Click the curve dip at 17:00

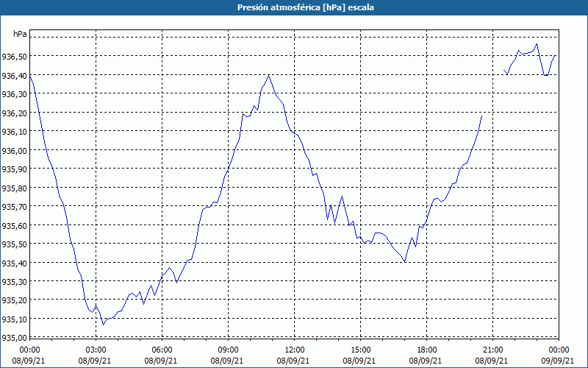[405, 262]
